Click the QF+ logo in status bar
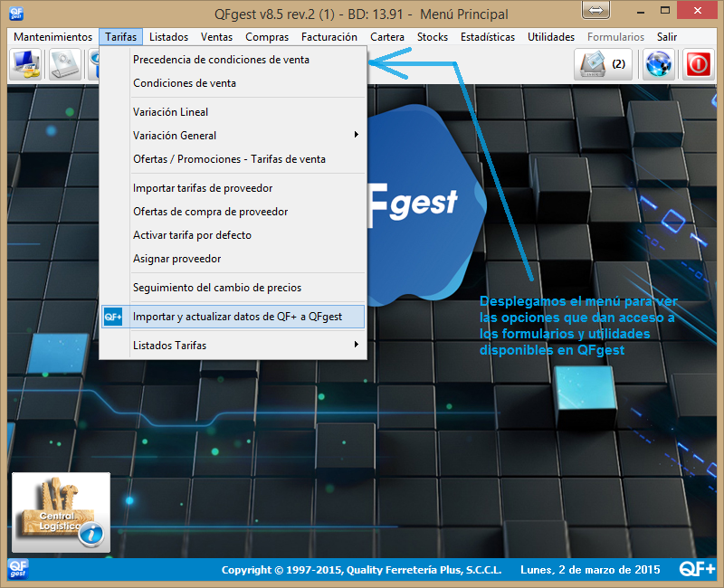Image resolution: width=724 pixels, height=588 pixels. [697, 569]
